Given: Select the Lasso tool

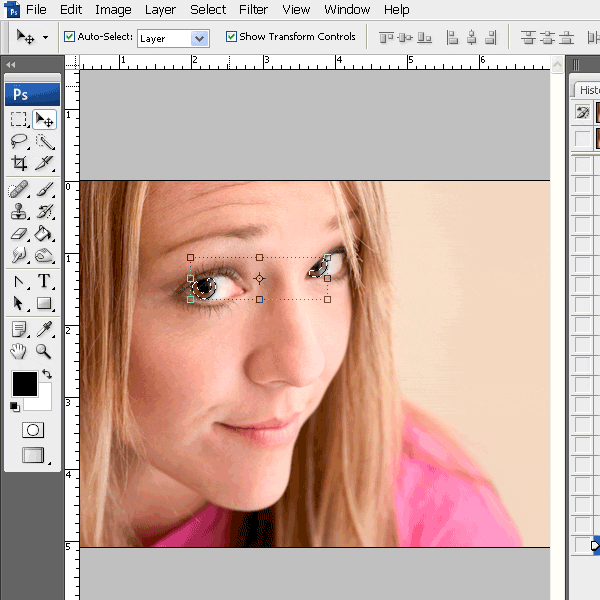Looking at the screenshot, I should click(18, 142).
